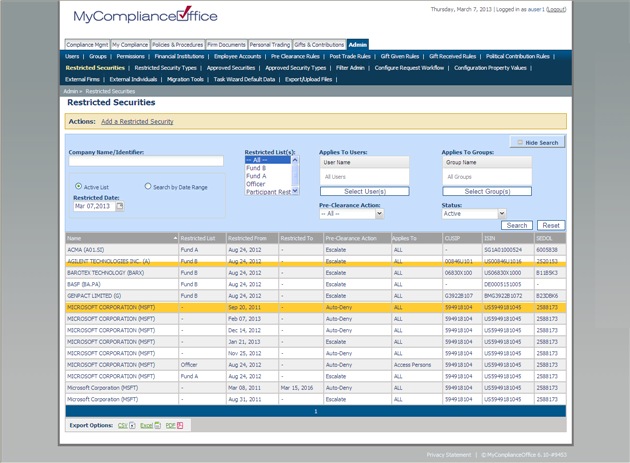Image resolution: width=630 pixels, height=463 pixels.
Task: Open the Policies & Procedures tab
Action: click(x=178, y=45)
